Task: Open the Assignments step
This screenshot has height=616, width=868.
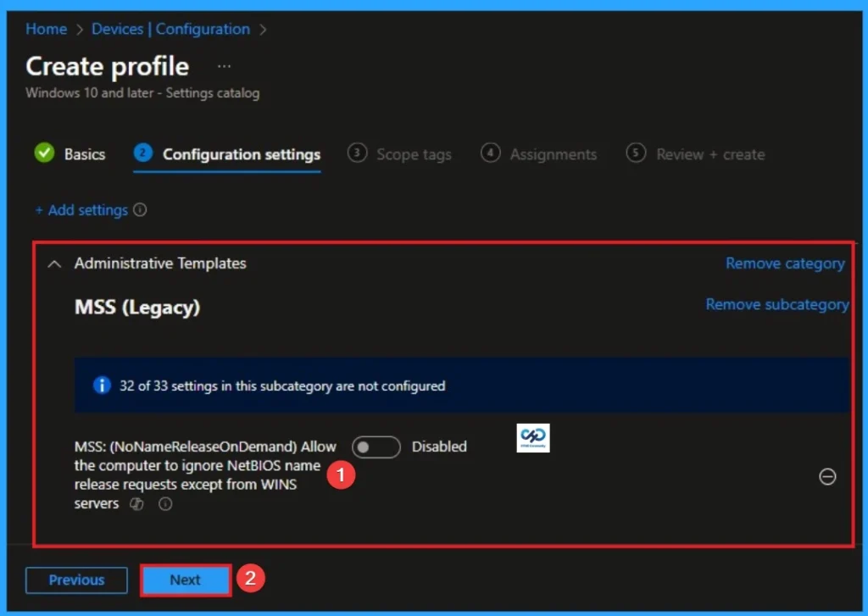Action: pos(554,154)
